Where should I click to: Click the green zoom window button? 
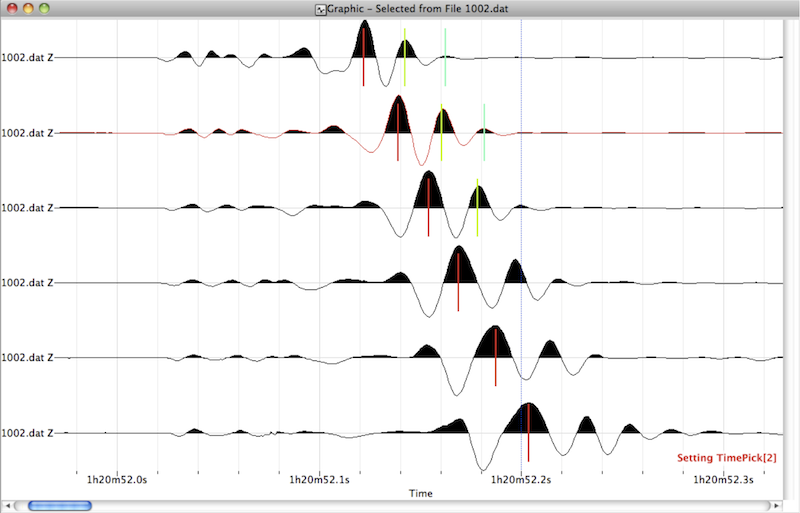coord(45,9)
